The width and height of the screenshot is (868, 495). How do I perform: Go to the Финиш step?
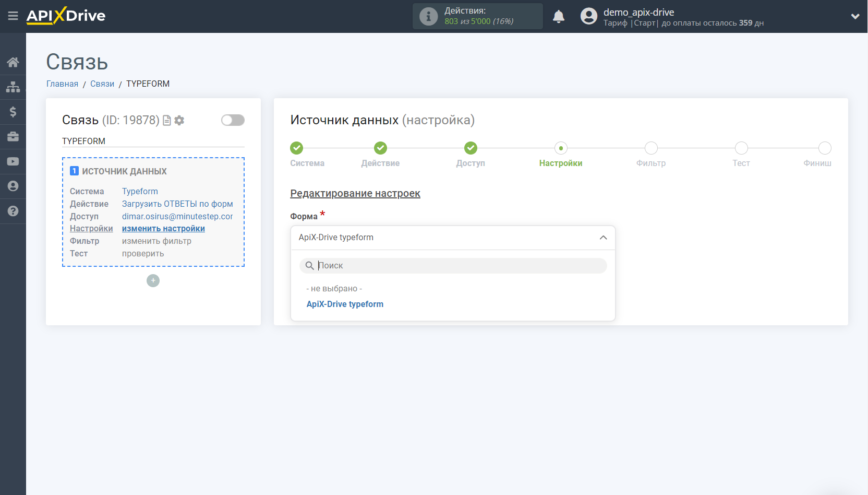[x=817, y=155]
